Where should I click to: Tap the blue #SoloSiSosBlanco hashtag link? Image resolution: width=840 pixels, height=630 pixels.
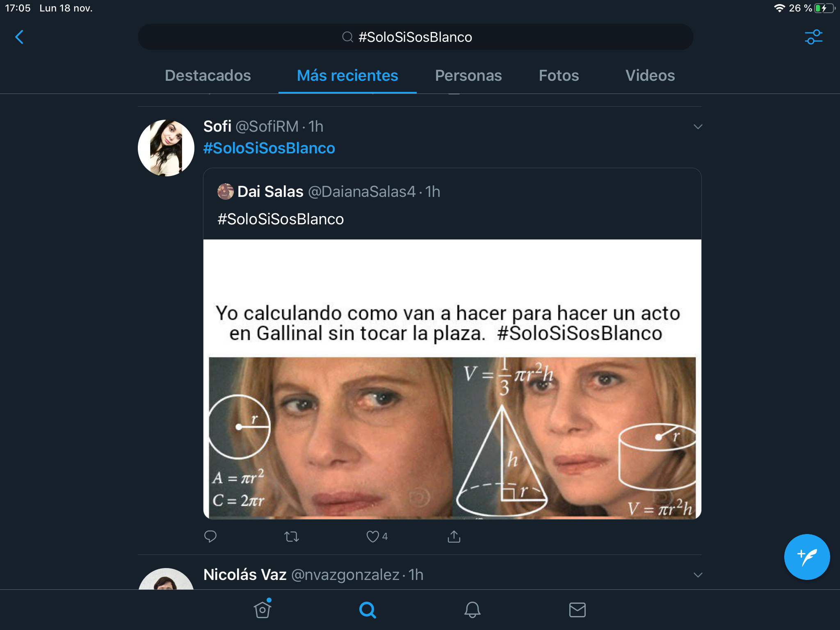[269, 148]
